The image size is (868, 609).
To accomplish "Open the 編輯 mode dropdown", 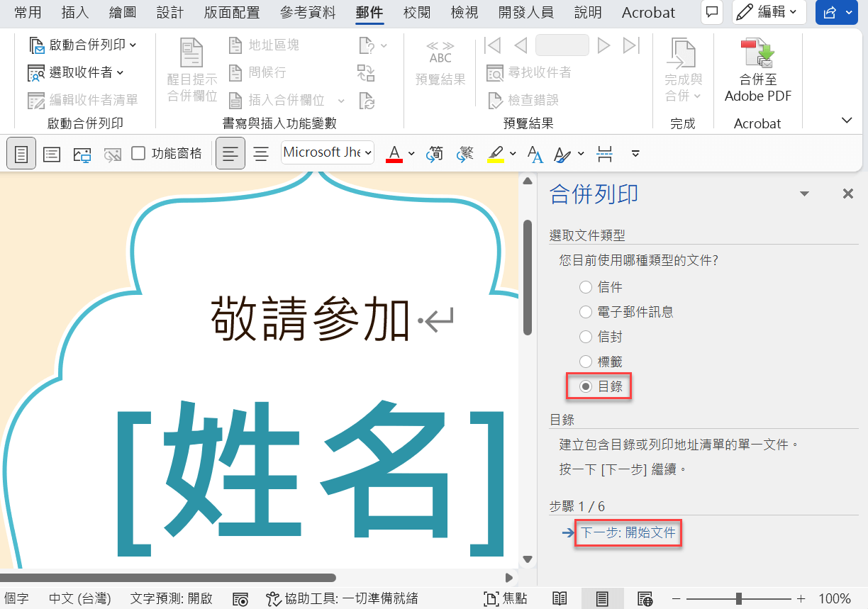I will 769,12.
